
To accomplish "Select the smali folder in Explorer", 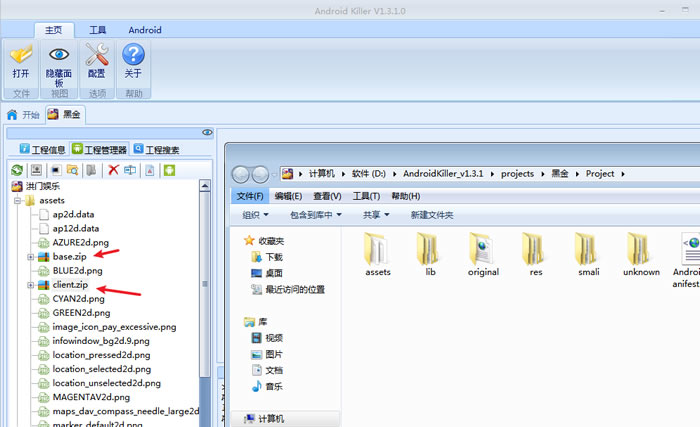I will (x=587, y=255).
